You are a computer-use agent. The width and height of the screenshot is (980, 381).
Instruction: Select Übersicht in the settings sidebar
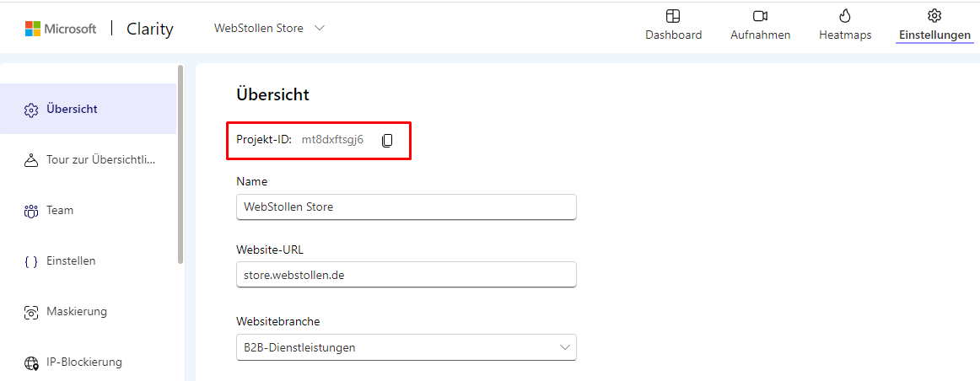(88, 109)
